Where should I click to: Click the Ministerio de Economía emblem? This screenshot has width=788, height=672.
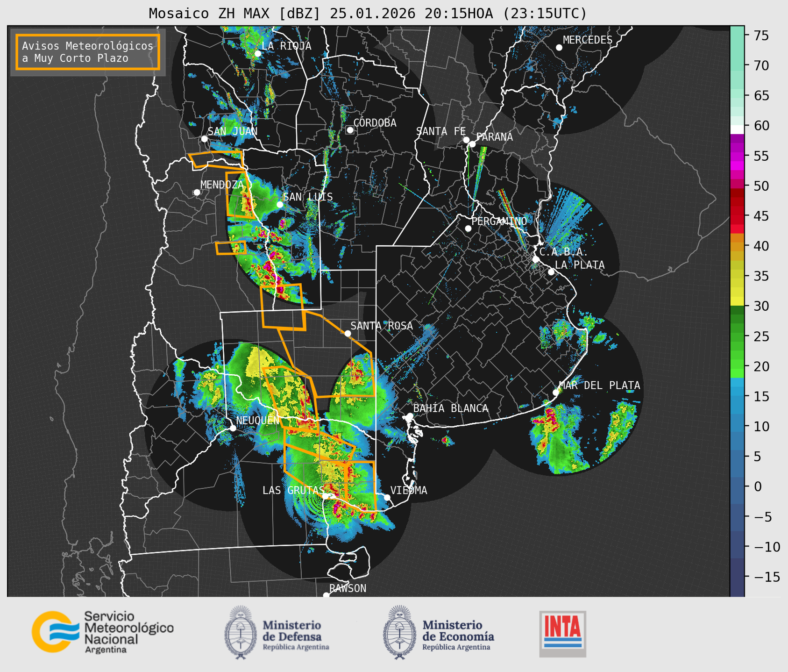pos(399,632)
